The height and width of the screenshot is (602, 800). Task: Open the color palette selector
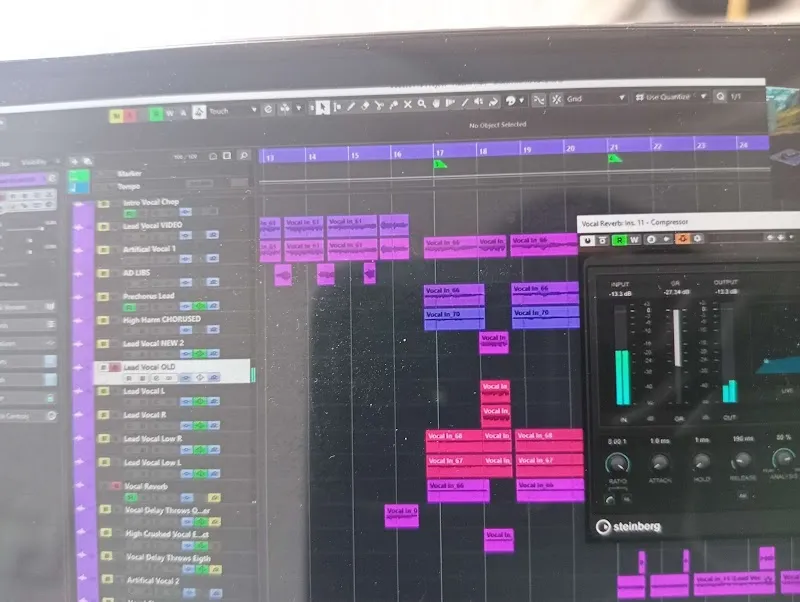pos(514,101)
